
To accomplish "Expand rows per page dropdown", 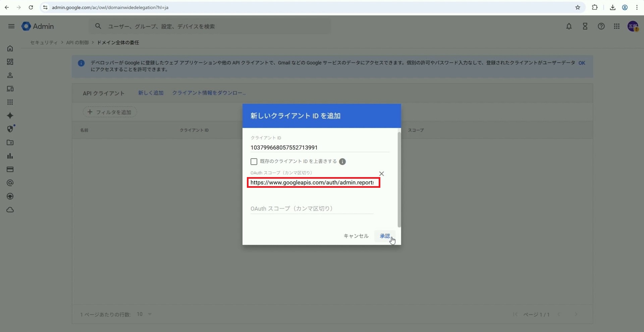I will (150, 314).
